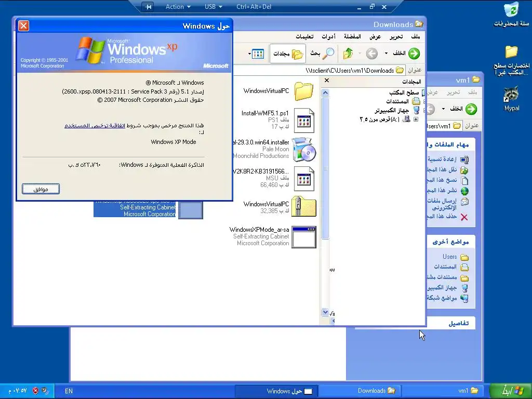This screenshot has height=399, width=532.
Task: Click the pin icon on VM toolbar
Action: pyautogui.click(x=148, y=7)
